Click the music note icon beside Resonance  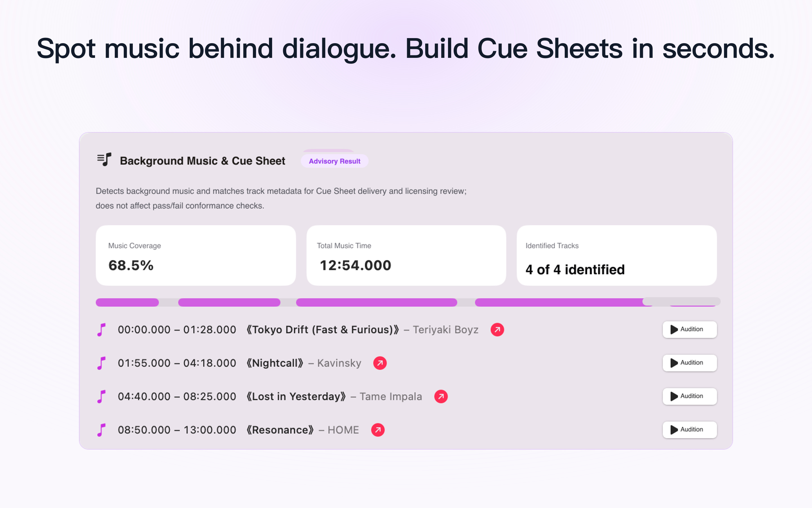(101, 430)
